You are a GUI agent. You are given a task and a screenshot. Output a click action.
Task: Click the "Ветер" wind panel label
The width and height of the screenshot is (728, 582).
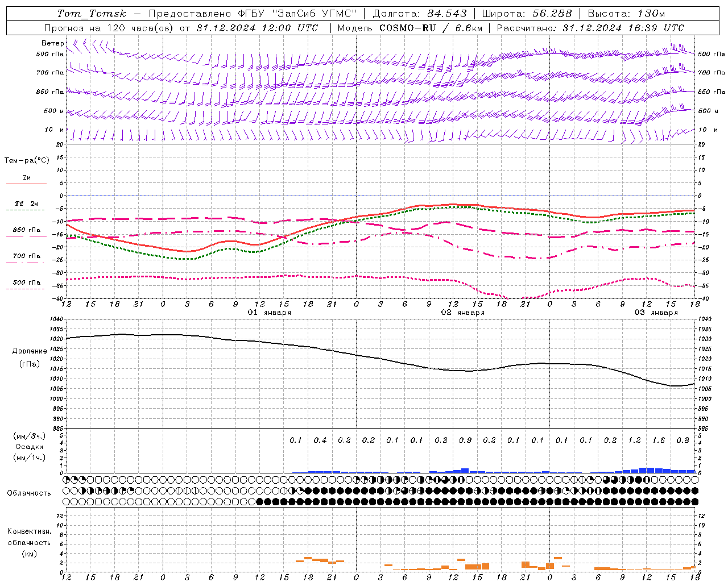tap(52, 43)
